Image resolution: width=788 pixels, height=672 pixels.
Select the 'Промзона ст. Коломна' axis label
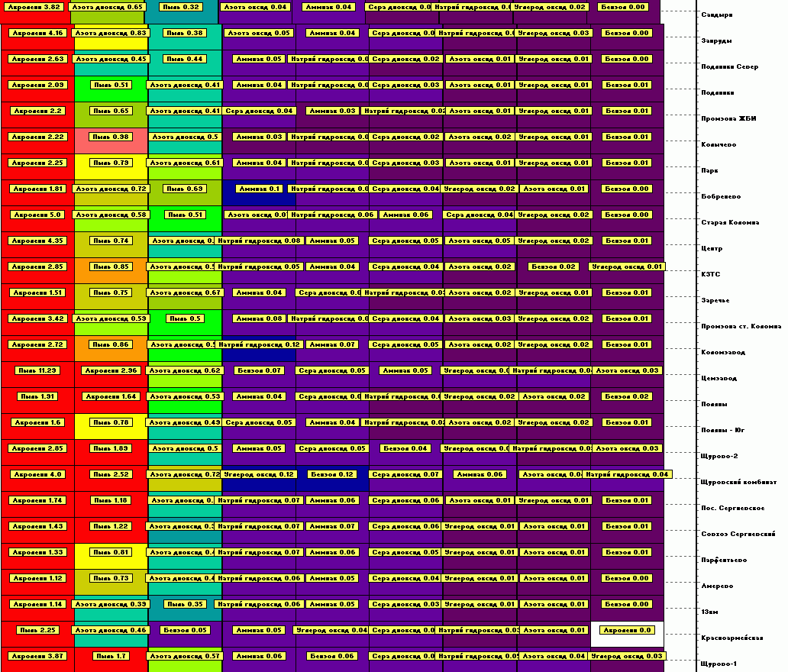tap(741, 327)
